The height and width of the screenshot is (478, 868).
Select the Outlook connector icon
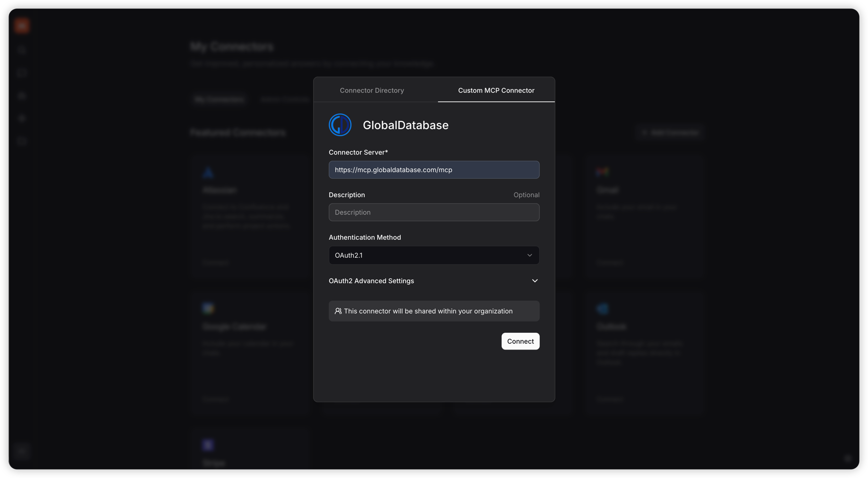[602, 308]
